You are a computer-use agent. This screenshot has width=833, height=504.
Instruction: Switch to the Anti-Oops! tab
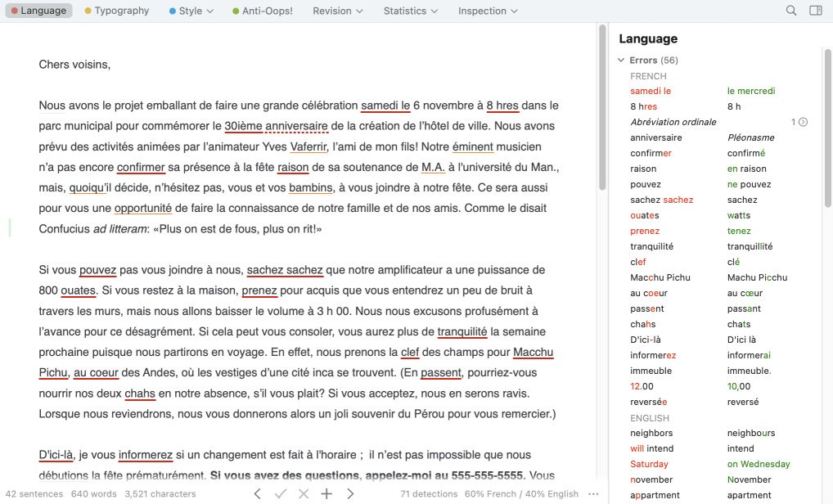[263, 11]
